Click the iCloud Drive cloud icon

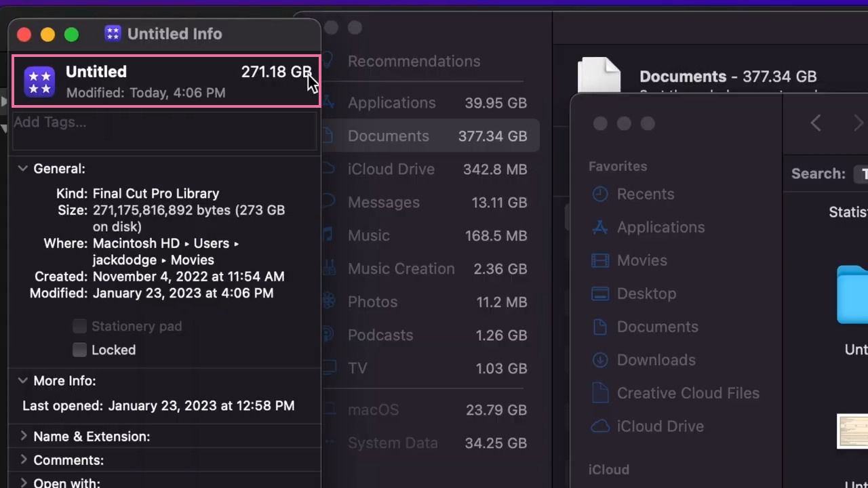tap(600, 426)
